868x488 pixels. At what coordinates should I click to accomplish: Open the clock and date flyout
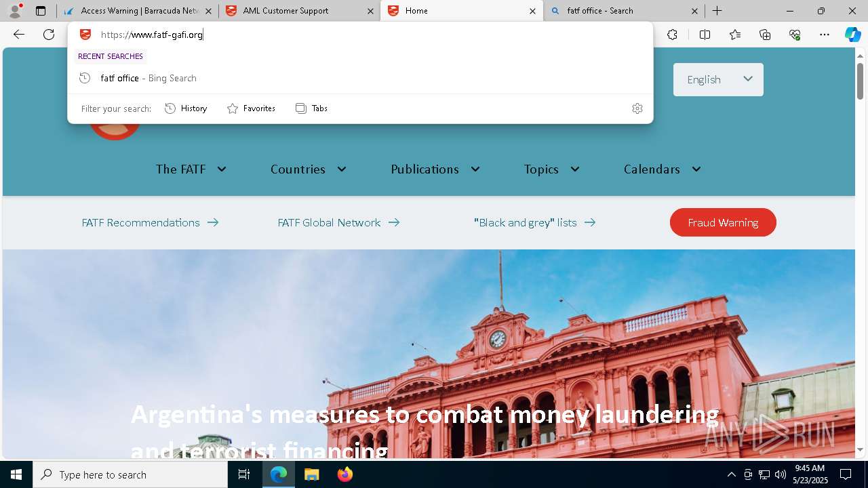pyautogui.click(x=810, y=474)
